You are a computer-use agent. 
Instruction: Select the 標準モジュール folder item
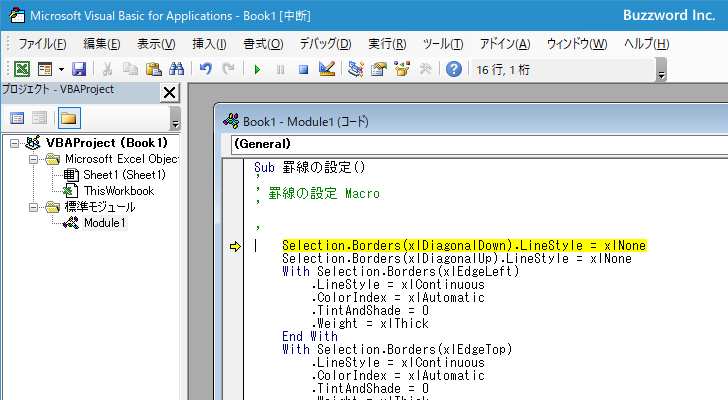100,207
